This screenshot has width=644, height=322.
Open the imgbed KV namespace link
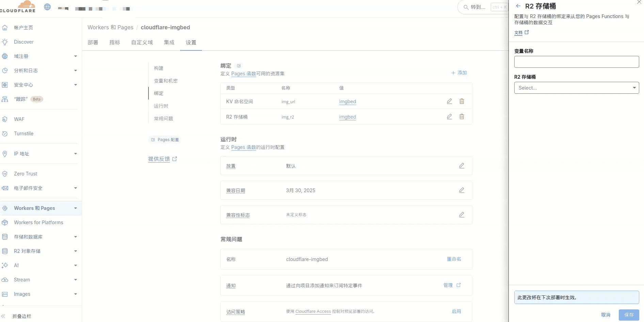pos(347,102)
